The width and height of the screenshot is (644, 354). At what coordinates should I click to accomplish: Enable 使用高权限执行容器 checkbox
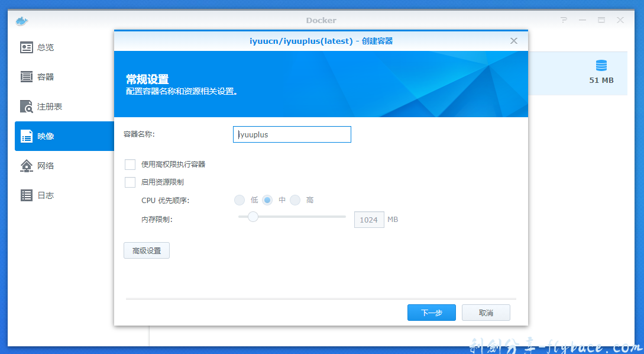tap(130, 165)
